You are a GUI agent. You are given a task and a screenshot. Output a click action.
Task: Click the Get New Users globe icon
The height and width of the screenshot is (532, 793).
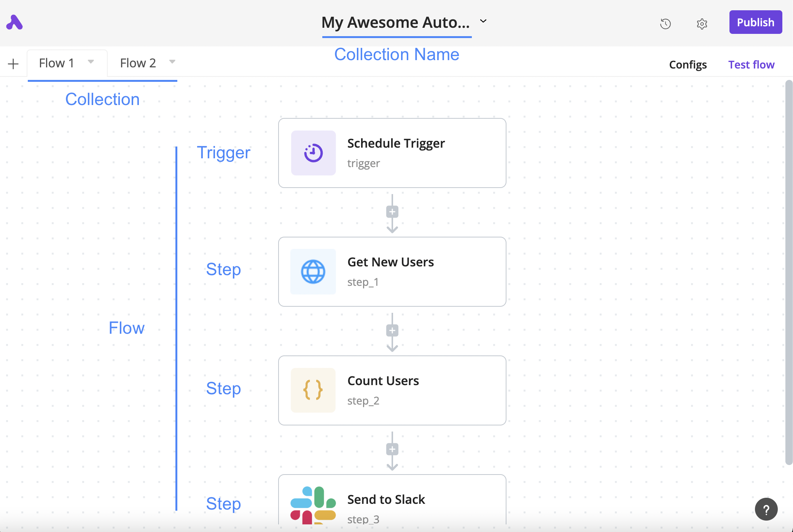pyautogui.click(x=313, y=272)
